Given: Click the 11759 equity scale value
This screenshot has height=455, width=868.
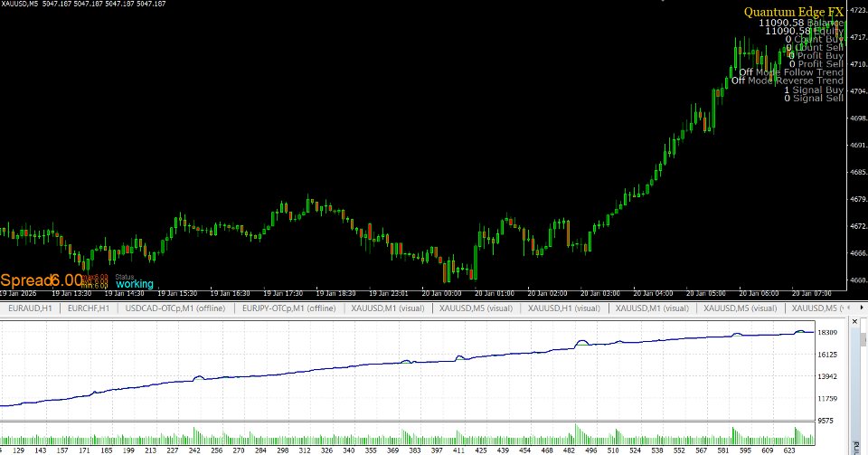Looking at the screenshot, I should pos(827,399).
